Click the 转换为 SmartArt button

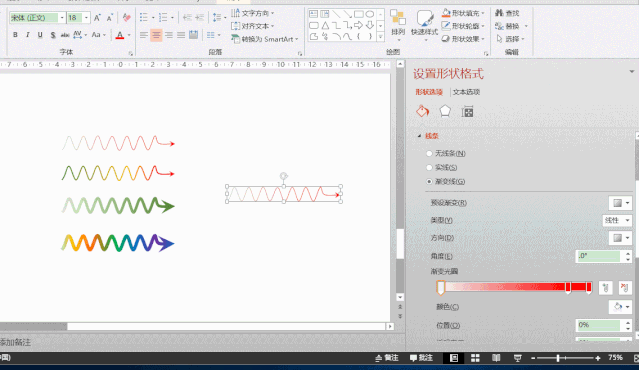[x=264, y=39]
